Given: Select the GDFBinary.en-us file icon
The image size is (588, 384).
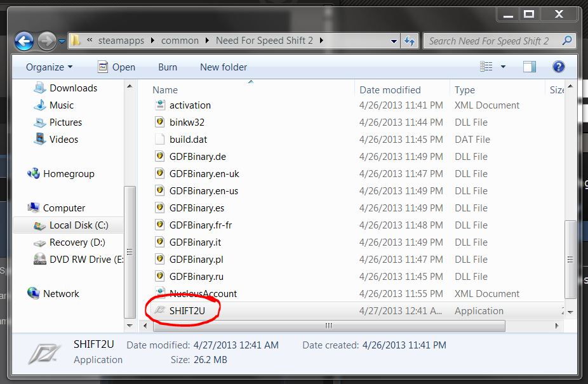Looking at the screenshot, I should 160,191.
